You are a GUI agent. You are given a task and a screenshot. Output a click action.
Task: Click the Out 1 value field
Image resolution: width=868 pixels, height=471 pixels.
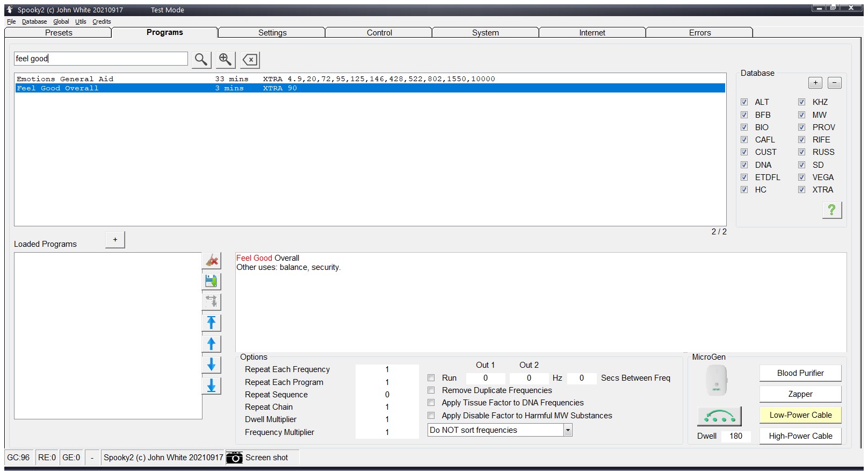click(x=486, y=378)
